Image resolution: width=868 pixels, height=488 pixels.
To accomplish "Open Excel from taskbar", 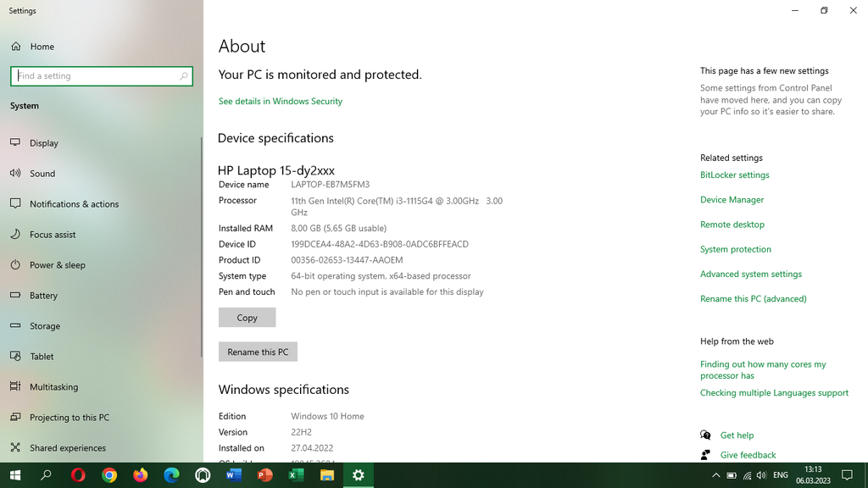I will [x=296, y=475].
